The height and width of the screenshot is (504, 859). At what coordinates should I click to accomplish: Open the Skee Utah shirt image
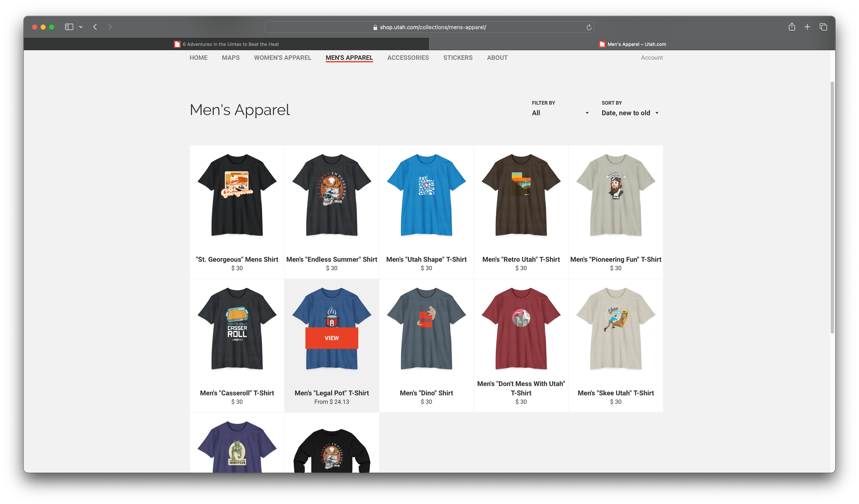616,328
